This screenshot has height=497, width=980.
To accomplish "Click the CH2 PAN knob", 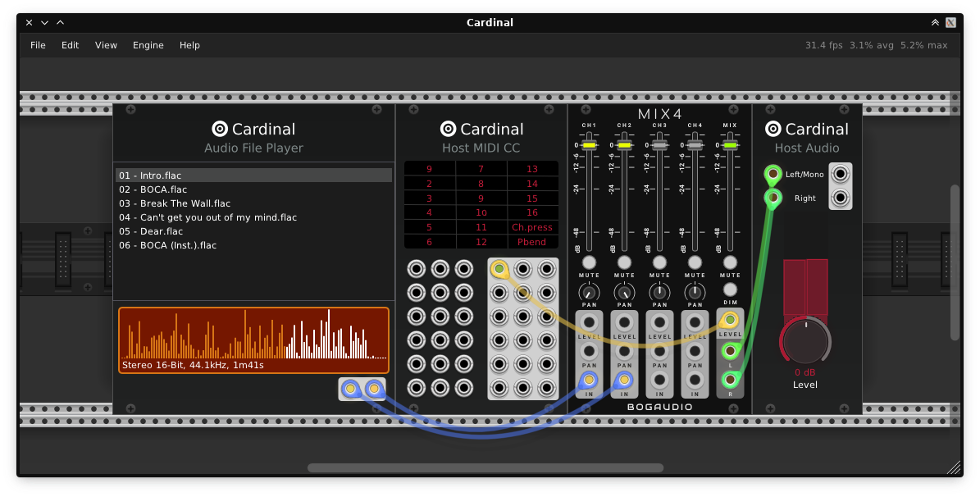I will (x=624, y=292).
